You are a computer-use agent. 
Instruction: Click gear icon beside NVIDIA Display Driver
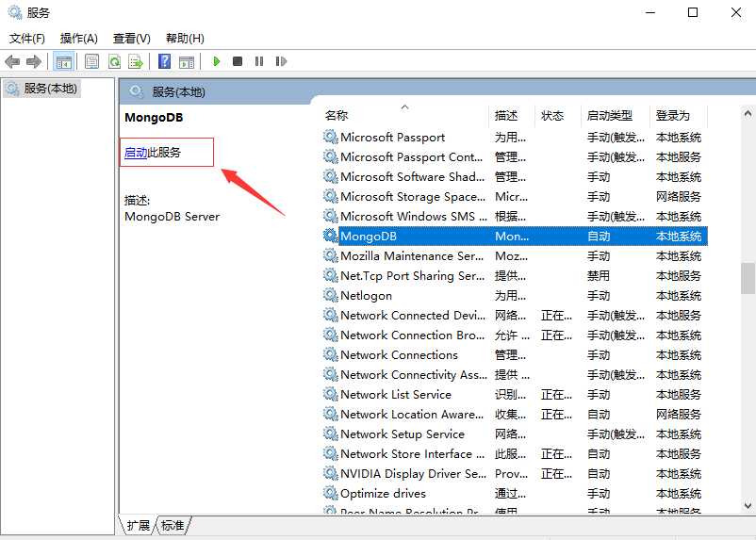click(x=330, y=473)
